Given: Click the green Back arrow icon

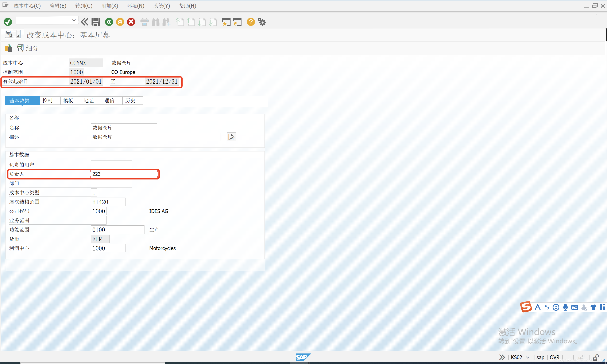Looking at the screenshot, I should click(x=109, y=22).
